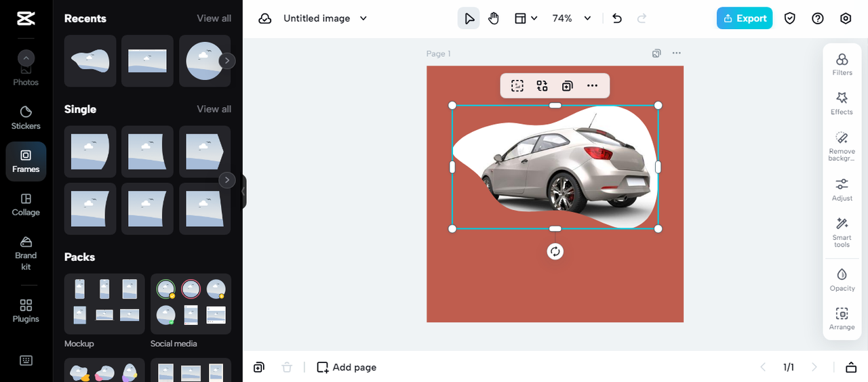
Task: Collapse the left panel handle
Action: [243, 192]
